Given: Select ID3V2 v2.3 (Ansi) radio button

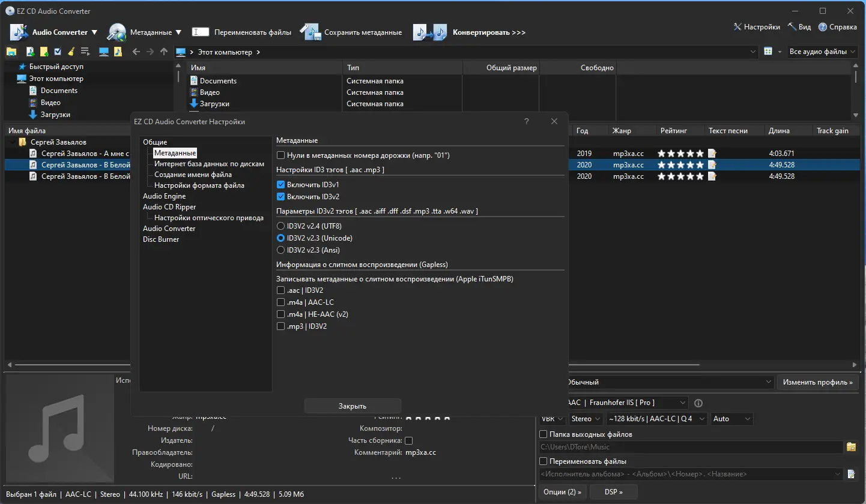Looking at the screenshot, I should click(280, 250).
